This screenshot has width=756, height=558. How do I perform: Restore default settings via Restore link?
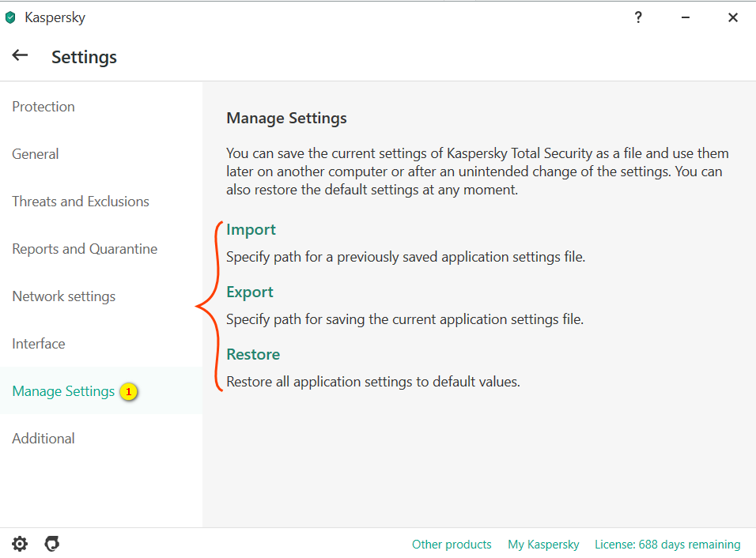tap(253, 355)
